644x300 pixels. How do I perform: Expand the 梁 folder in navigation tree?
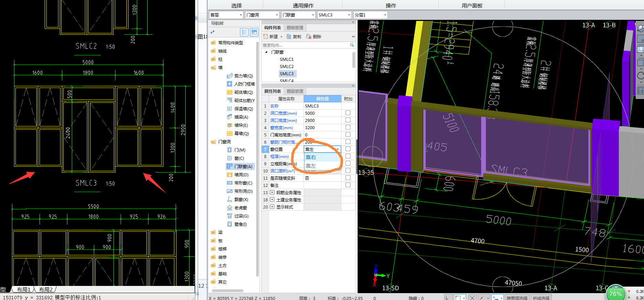pos(213,233)
